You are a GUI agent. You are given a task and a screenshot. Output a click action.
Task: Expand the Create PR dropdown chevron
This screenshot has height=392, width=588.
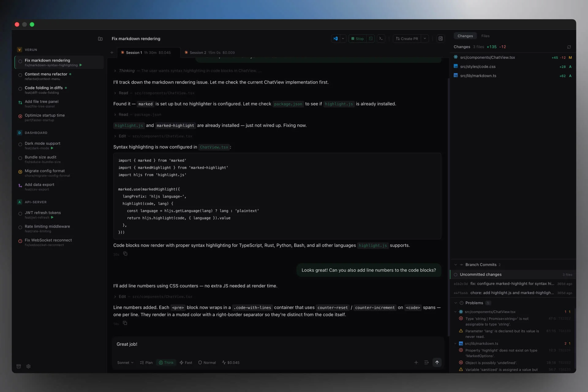[425, 38]
